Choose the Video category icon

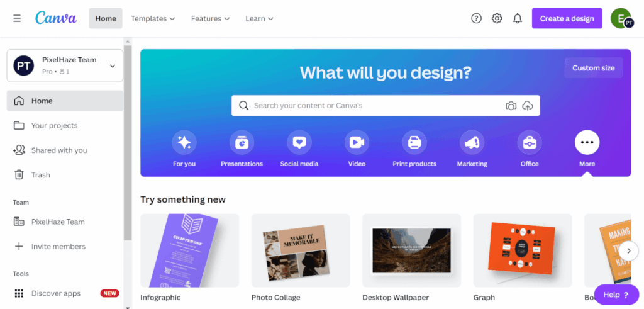(x=357, y=142)
